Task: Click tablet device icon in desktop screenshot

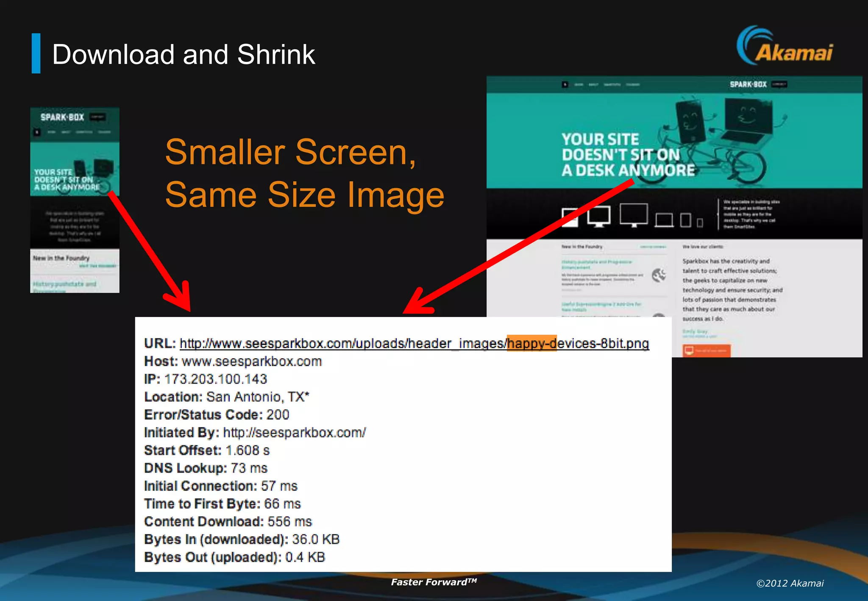Action: point(686,220)
